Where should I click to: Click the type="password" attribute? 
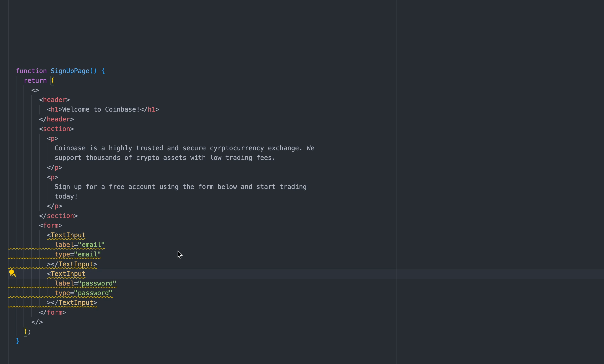click(83, 293)
